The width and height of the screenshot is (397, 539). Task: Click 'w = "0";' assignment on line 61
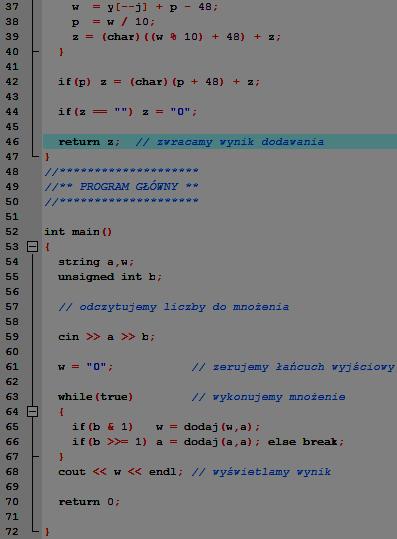click(85, 367)
